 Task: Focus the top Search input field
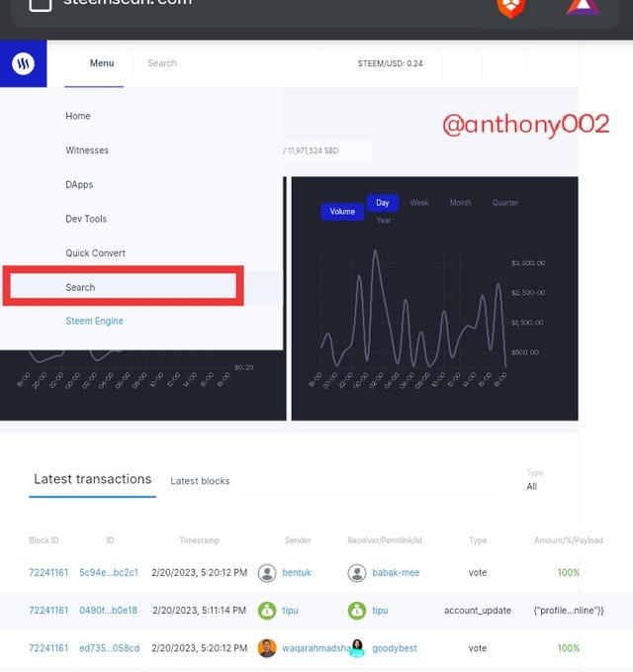coord(226,63)
